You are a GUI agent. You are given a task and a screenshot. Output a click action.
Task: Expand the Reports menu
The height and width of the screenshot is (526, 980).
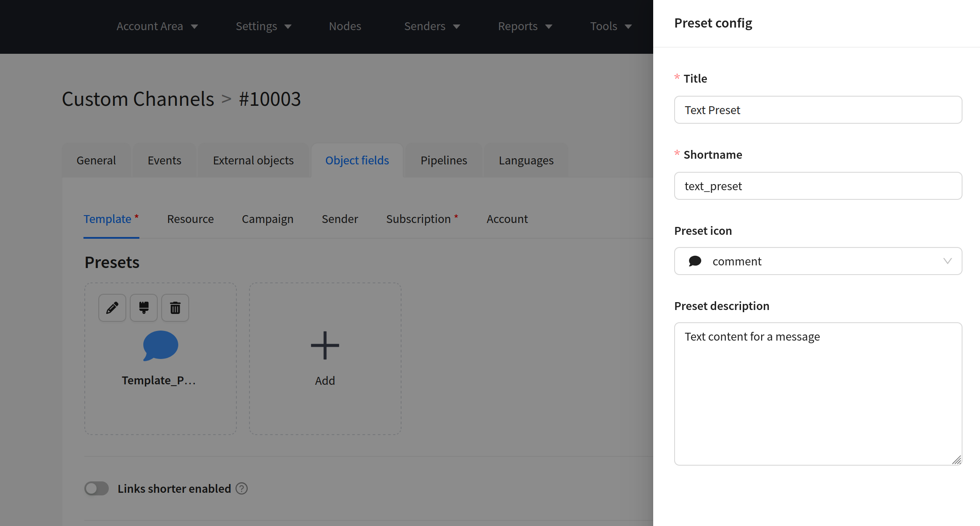[x=525, y=26]
